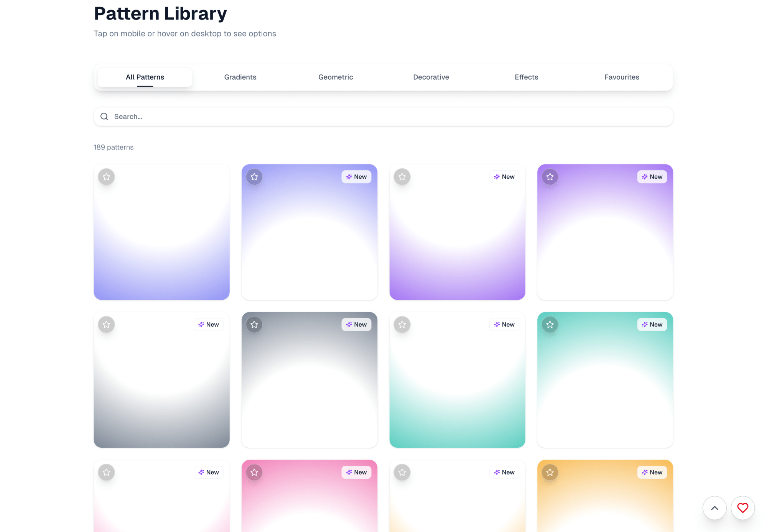Click the New badge on pink top-glow card
Screen dimensions: 767x532
coord(356,472)
